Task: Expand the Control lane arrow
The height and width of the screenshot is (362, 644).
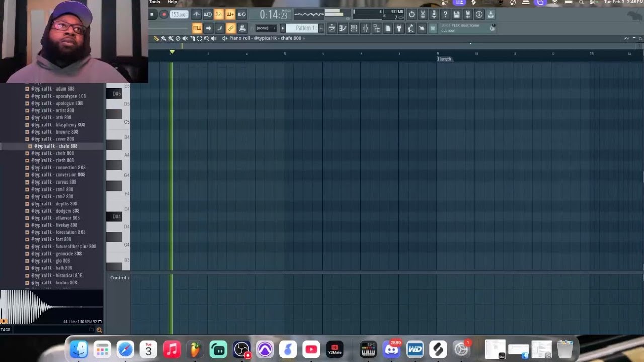Action: tap(129, 278)
